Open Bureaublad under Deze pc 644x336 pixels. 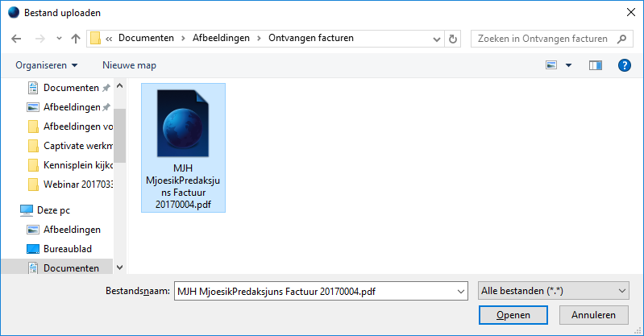click(x=59, y=249)
